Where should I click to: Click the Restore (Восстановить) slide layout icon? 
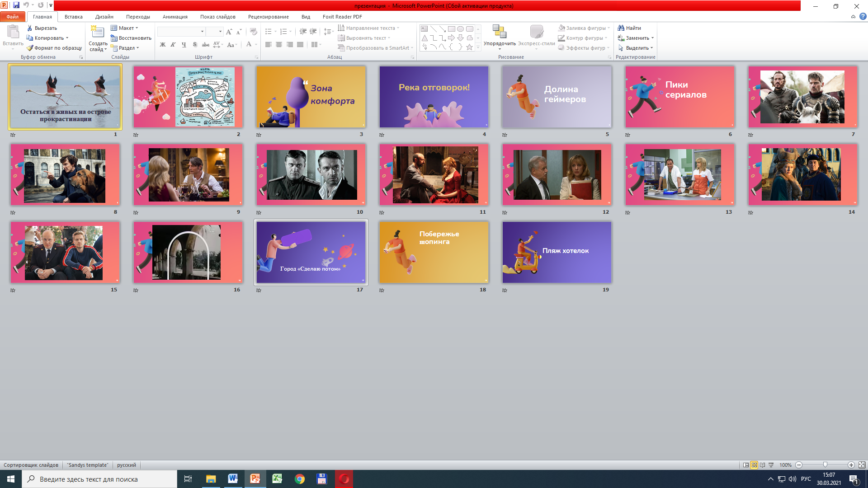click(x=114, y=38)
